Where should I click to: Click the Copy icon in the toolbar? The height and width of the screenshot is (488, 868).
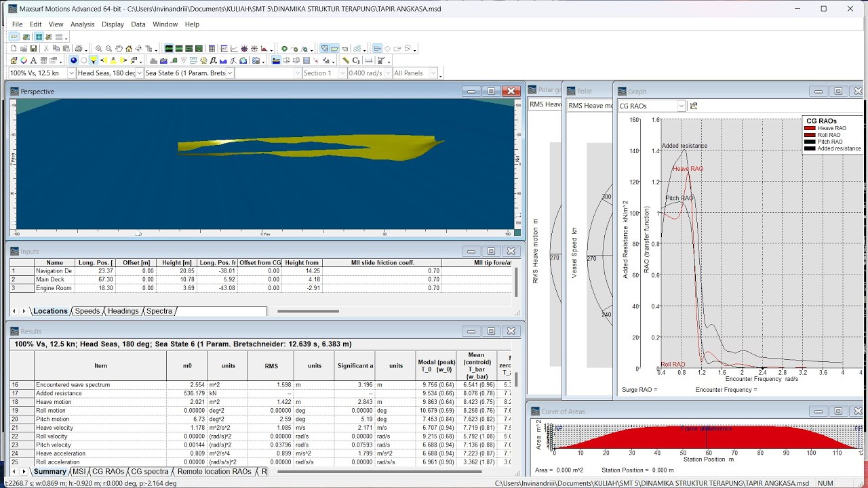pyautogui.click(x=56, y=49)
